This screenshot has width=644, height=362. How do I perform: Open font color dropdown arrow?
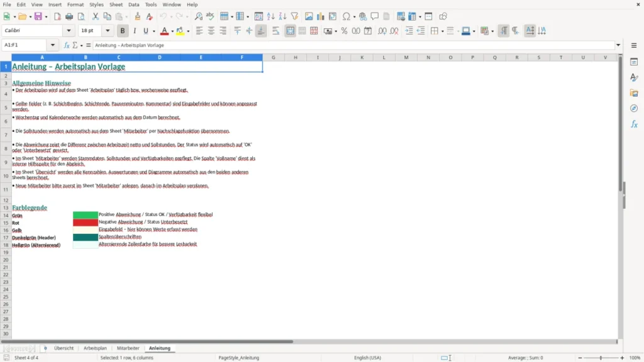coord(172,31)
